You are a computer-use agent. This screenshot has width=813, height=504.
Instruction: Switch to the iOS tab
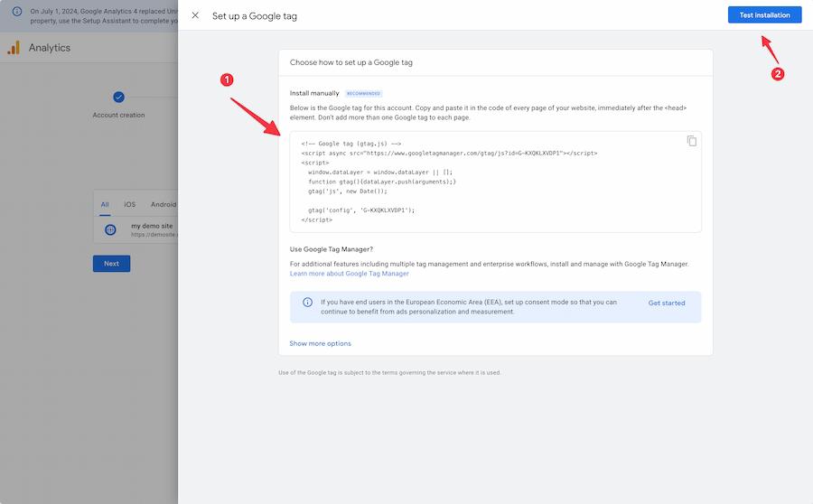pos(129,204)
